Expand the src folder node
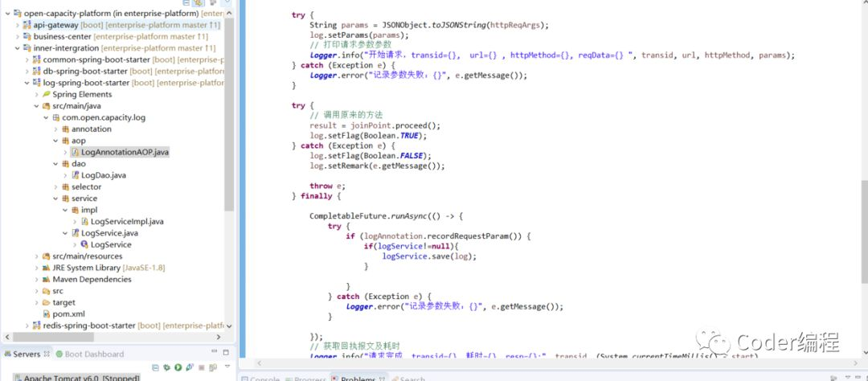 coord(36,291)
